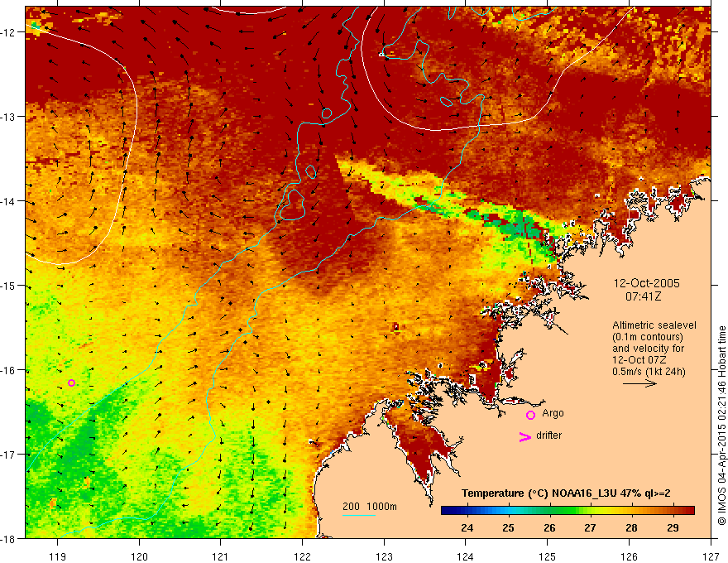Click the color bar tick label 24
Screen dimensions: 728x563
(467, 528)
